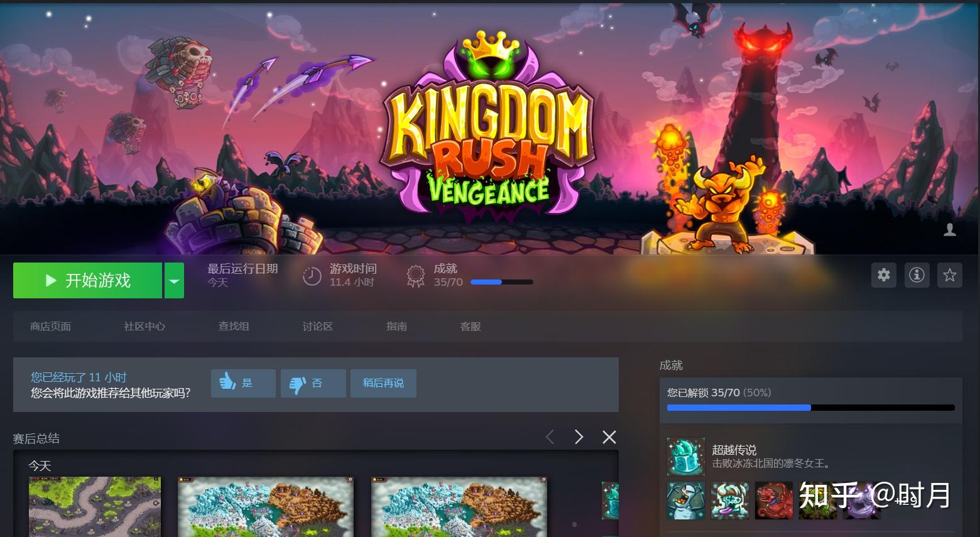Image resolution: width=980 pixels, height=537 pixels.
Task: Open the dropdown arrow beside 开始游戏
Action: [174, 280]
